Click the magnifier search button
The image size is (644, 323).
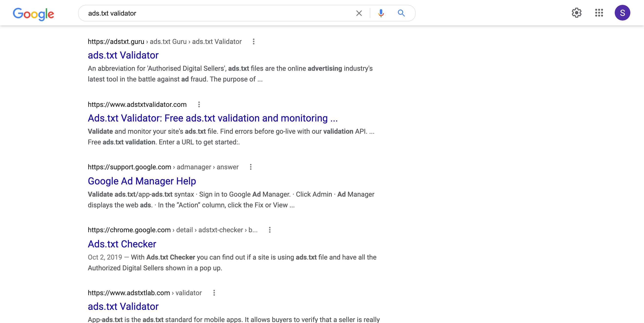401,13
